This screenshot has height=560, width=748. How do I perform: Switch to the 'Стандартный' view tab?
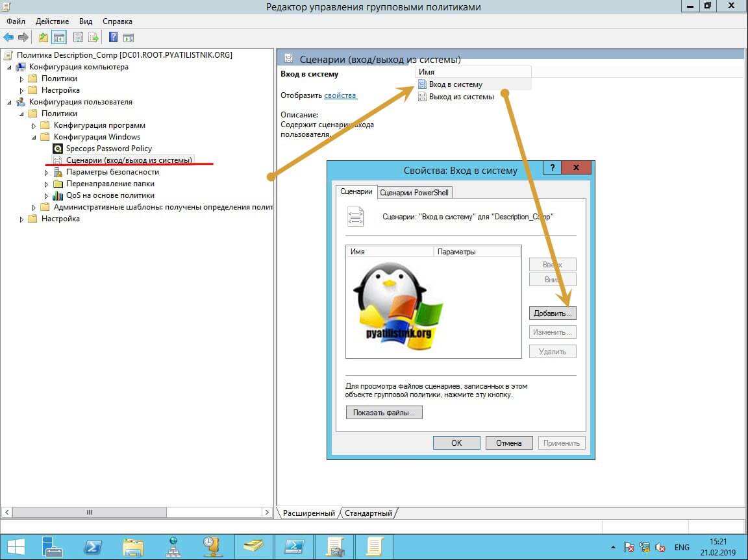(368, 513)
